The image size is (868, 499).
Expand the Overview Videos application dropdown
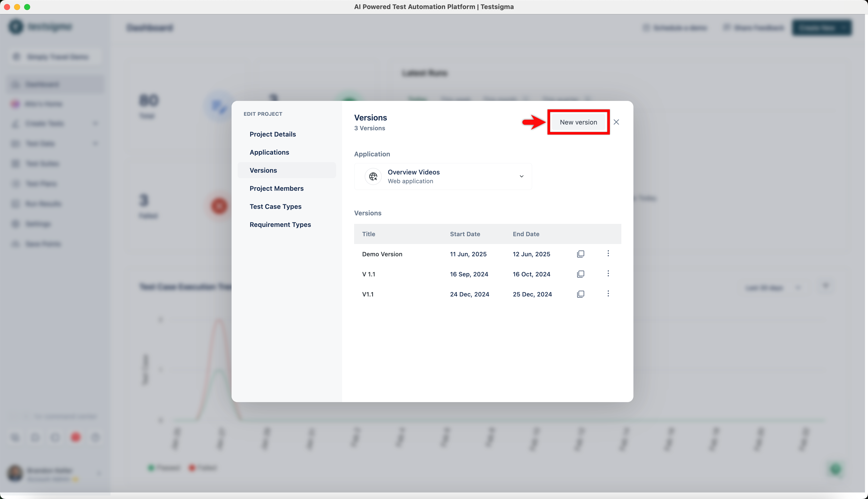(521, 176)
